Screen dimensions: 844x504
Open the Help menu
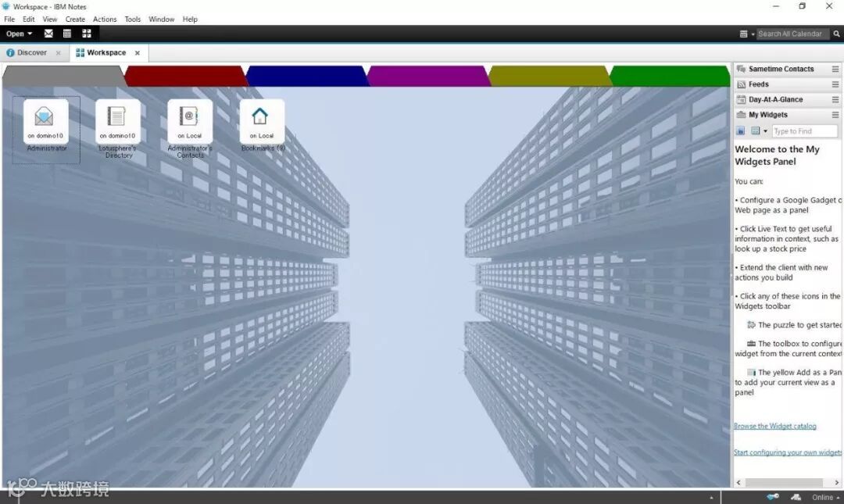[x=190, y=19]
